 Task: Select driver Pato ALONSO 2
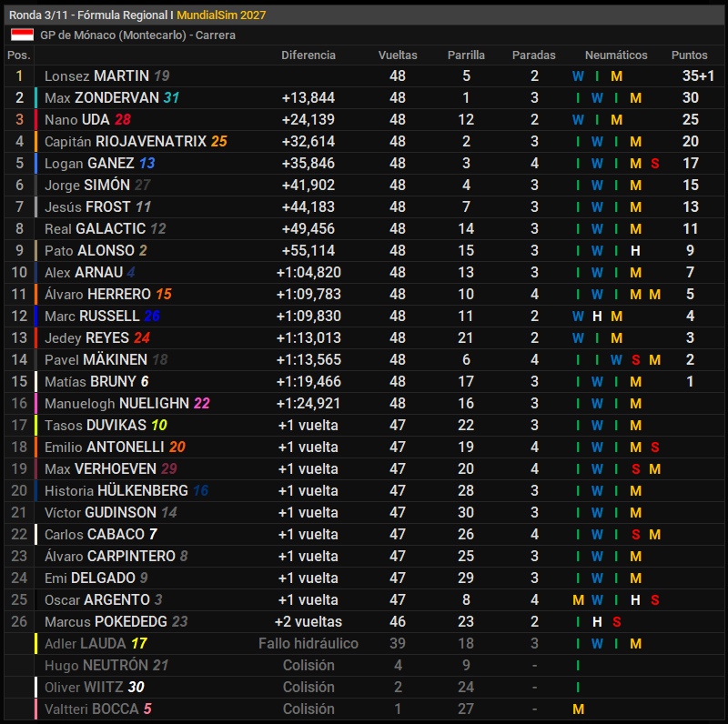(x=96, y=251)
